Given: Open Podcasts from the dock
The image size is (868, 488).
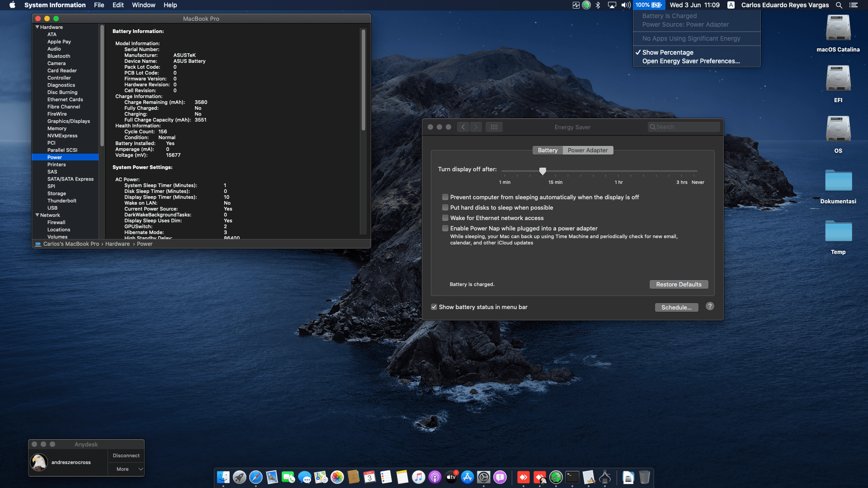Looking at the screenshot, I should (435, 477).
